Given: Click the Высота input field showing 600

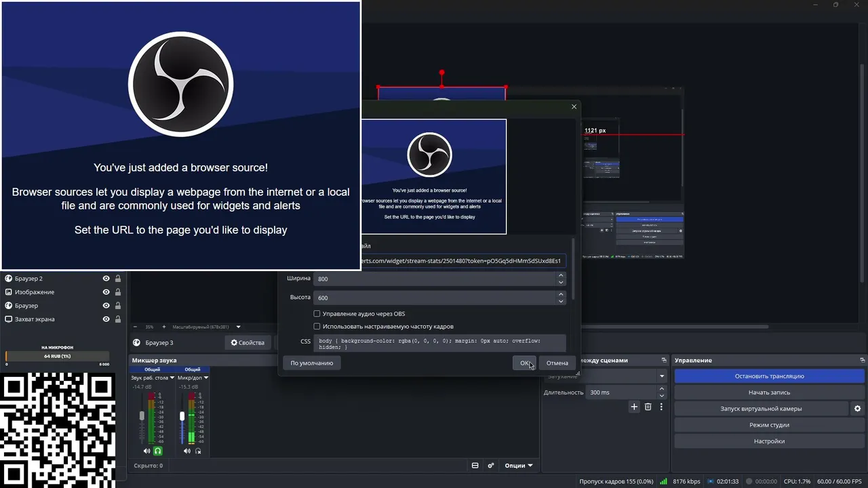Looking at the screenshot, I should click(x=435, y=298).
